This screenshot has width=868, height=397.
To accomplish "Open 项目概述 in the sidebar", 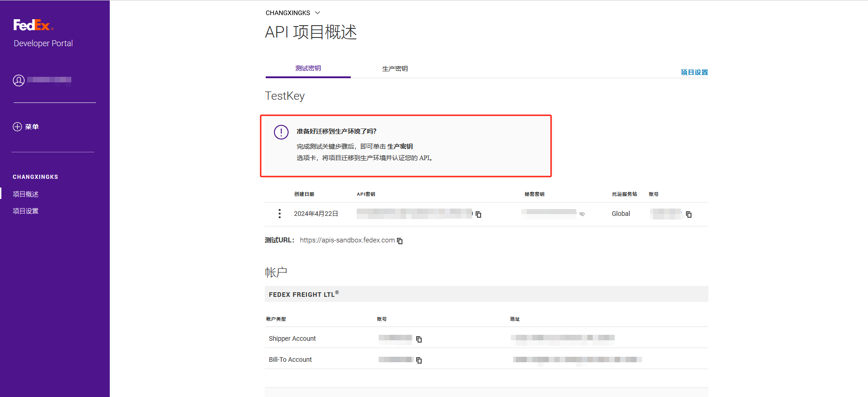I will click(x=26, y=194).
